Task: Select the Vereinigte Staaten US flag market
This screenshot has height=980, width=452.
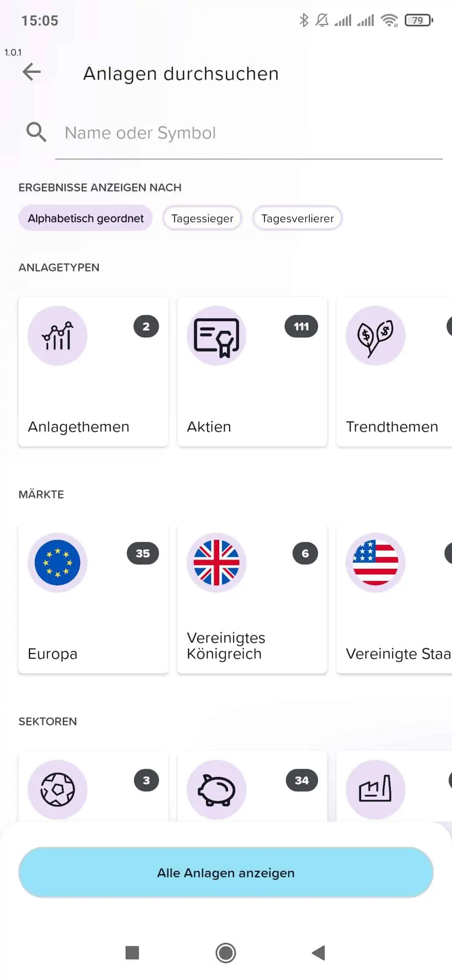Action: point(394,599)
